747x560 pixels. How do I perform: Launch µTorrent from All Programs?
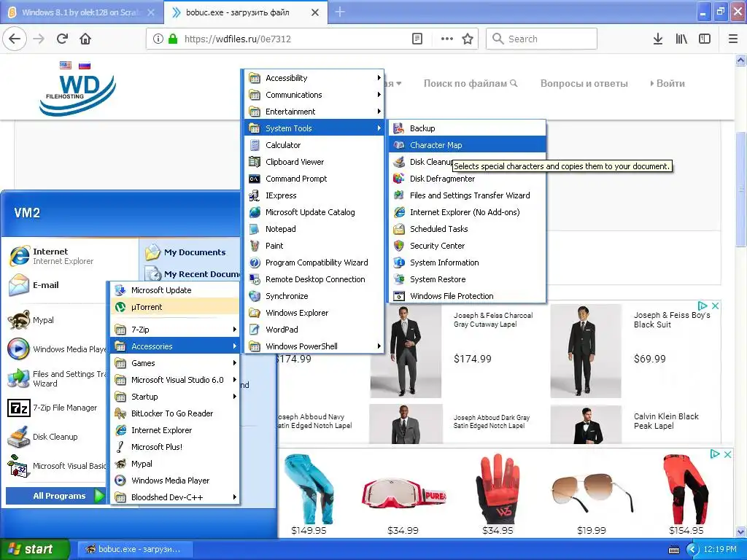[x=175, y=307]
